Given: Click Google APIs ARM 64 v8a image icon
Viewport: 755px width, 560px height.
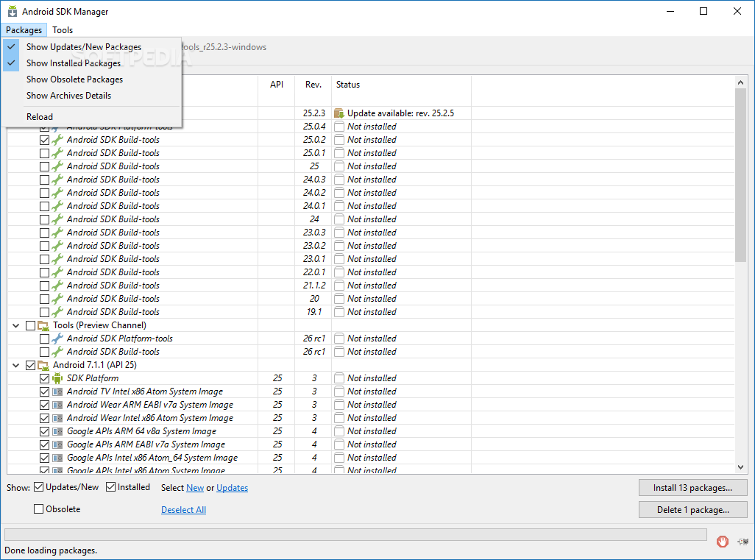Looking at the screenshot, I should (x=57, y=431).
